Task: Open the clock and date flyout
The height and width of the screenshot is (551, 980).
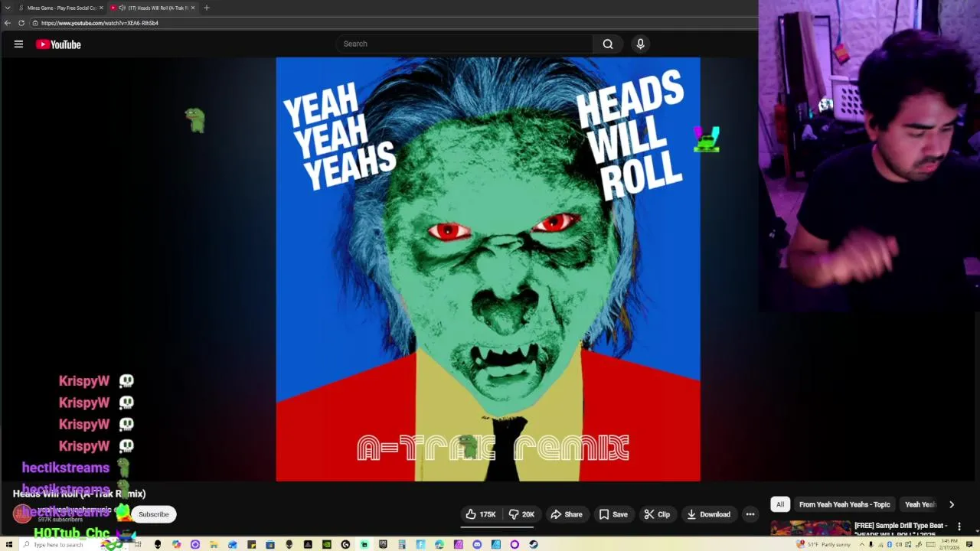Action: (949, 544)
